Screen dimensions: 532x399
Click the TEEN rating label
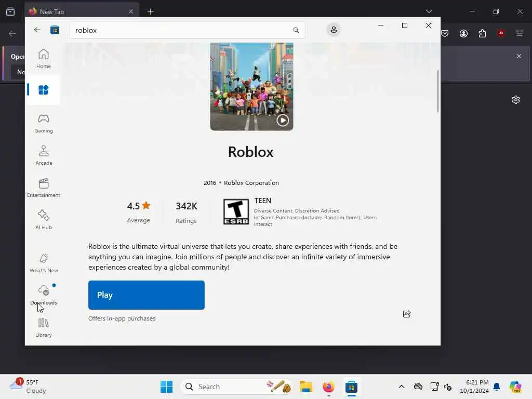click(262, 201)
